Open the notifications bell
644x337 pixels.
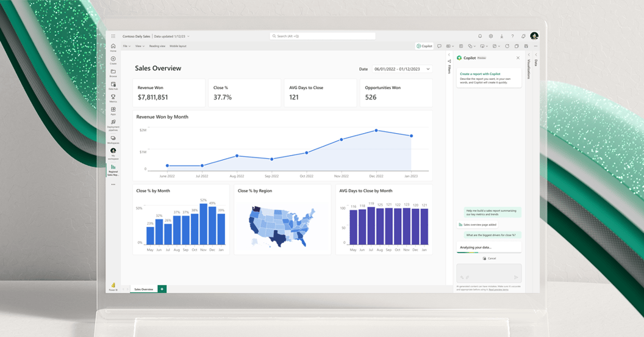tap(480, 36)
